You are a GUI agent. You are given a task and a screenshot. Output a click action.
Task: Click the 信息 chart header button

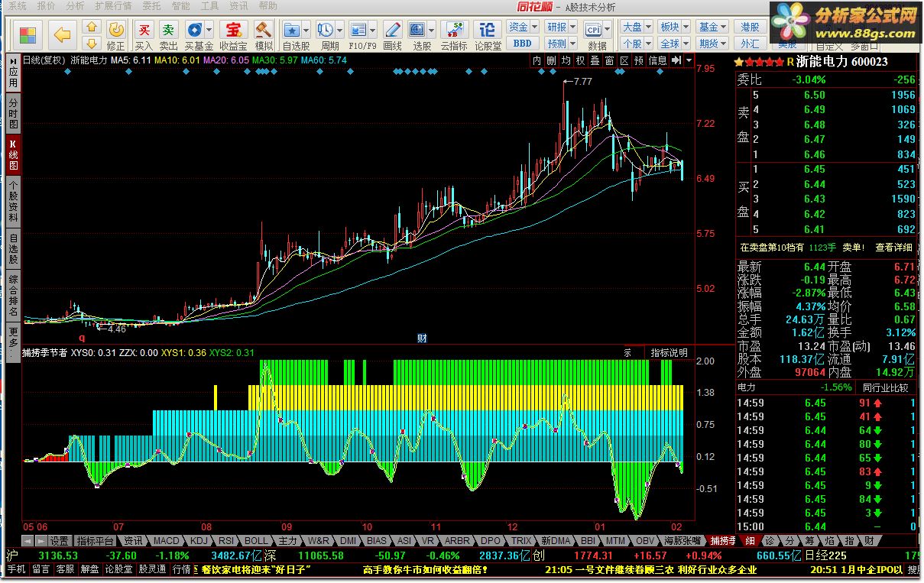point(657,60)
